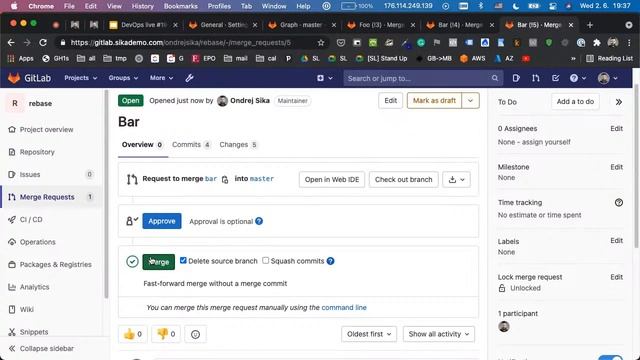The image size is (640, 360).
Task: Click the Bluetooth icon in menu bar
Action: point(480,6)
